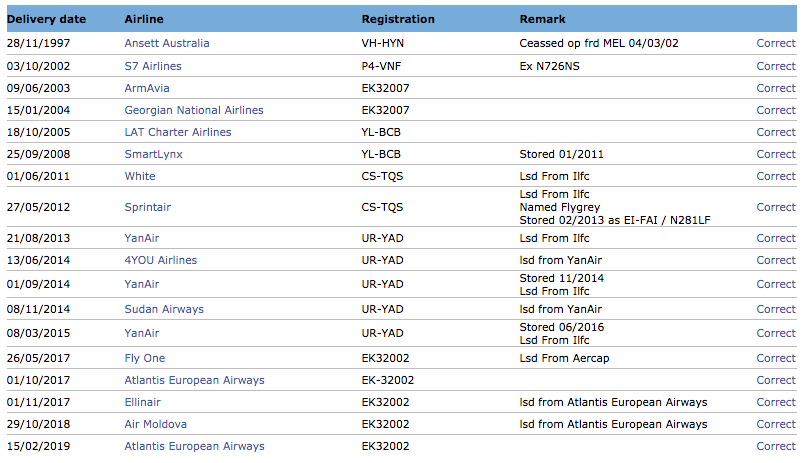Select remark 'Ceassed op frd MEL 04/03/02'
Viewport: 811px width, 463px height.
(599, 43)
